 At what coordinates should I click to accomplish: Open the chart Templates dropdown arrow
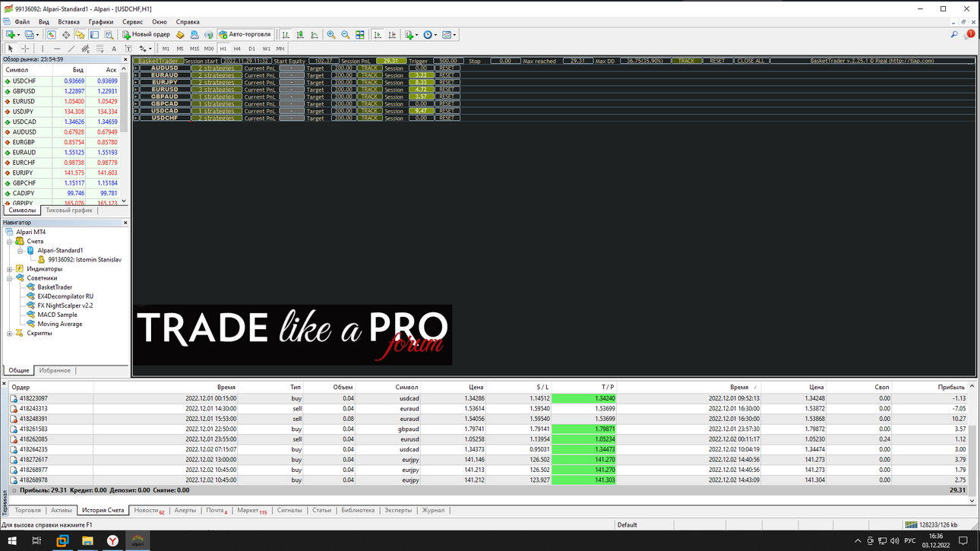454,35
